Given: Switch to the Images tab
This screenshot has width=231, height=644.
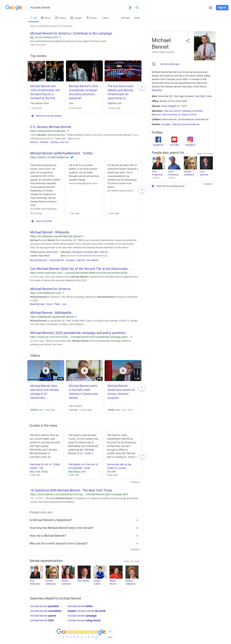Looking at the screenshot, I should tap(76, 18).
